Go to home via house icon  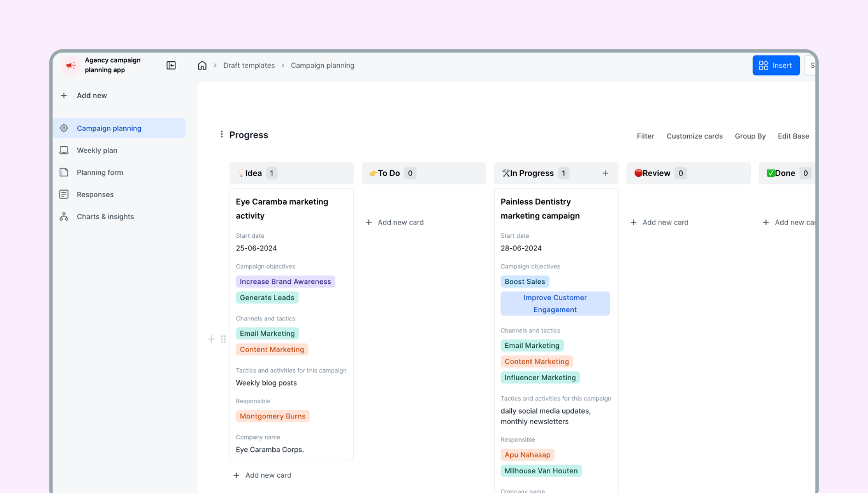click(202, 65)
